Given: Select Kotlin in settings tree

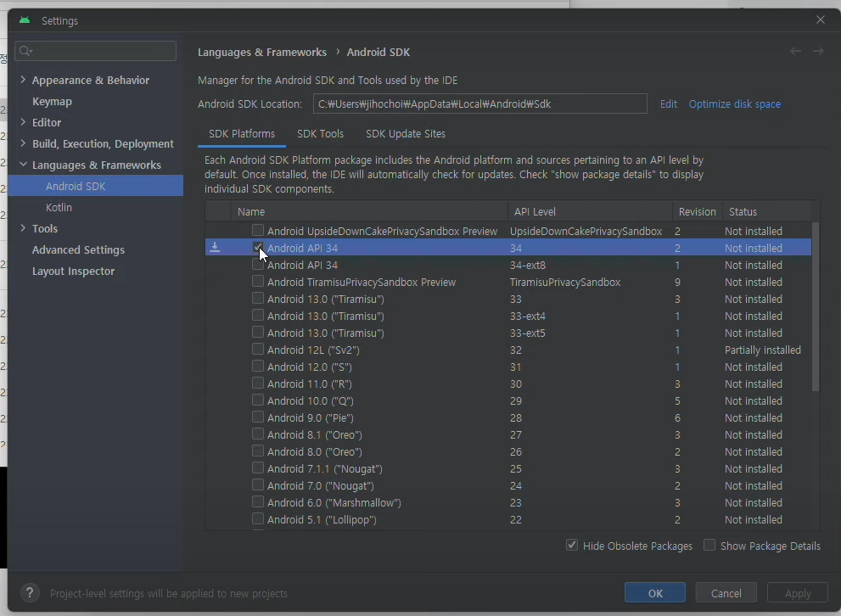Looking at the screenshot, I should pos(59,208).
